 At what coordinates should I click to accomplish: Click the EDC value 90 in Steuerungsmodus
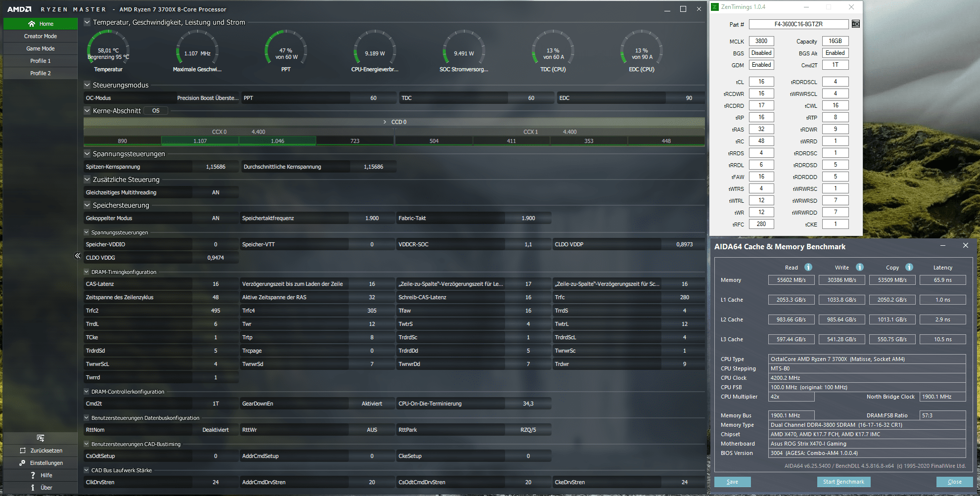point(689,98)
